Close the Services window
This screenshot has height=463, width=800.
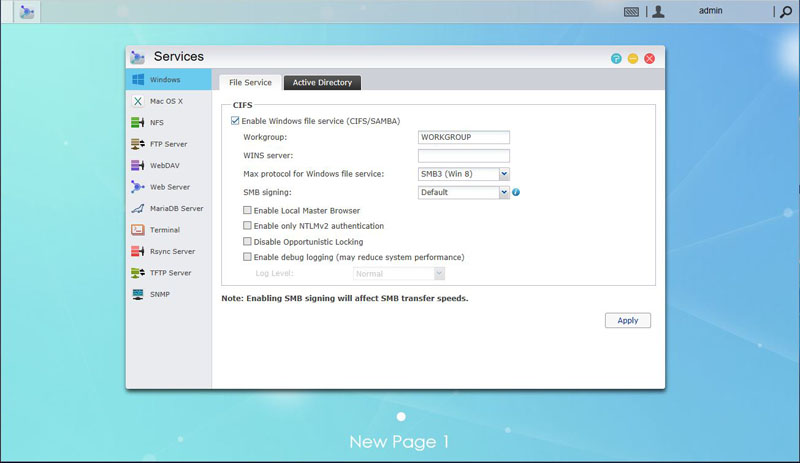click(x=649, y=59)
